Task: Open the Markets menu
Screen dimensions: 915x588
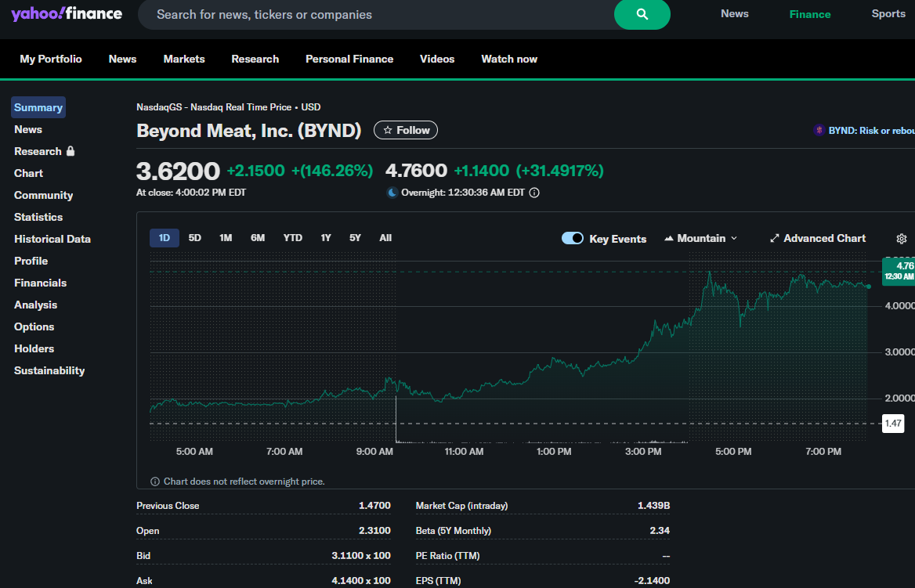Action: pos(184,59)
